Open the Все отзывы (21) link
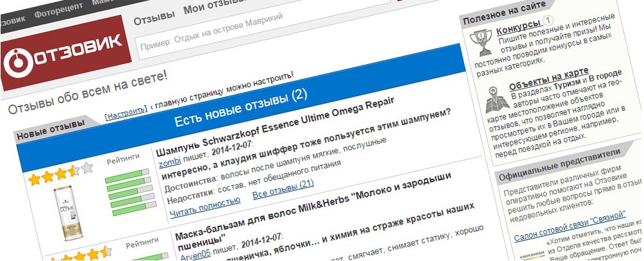The height and width of the screenshot is (261, 644). (283, 189)
